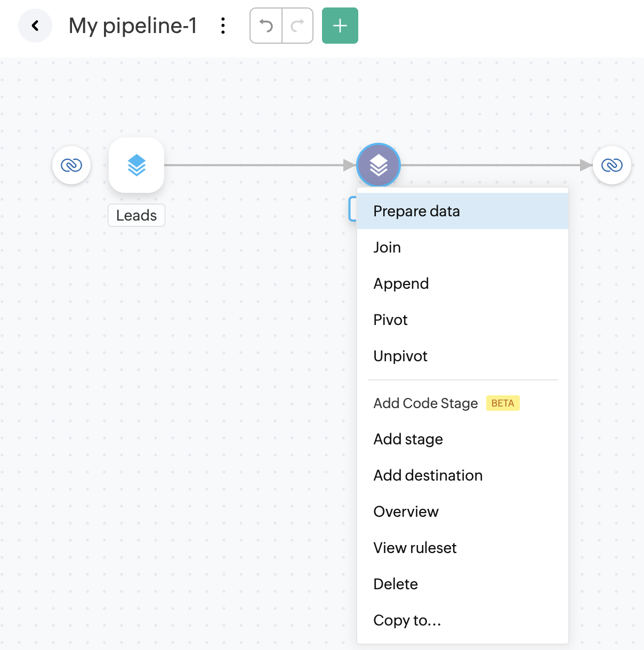644x650 pixels.
Task: Click the redo arrow icon
Action: point(297,26)
